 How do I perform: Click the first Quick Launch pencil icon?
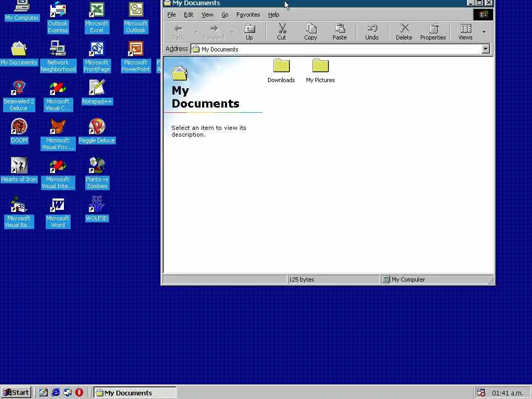pyautogui.click(x=44, y=393)
